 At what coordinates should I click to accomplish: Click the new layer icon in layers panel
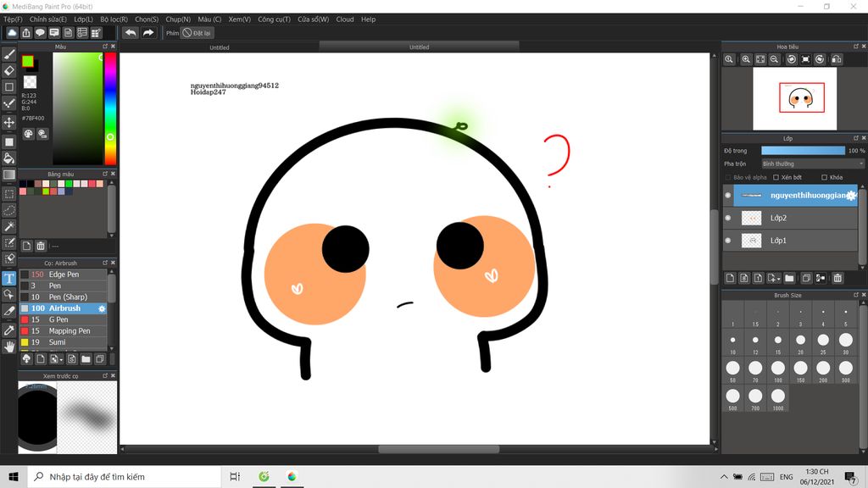pos(730,278)
